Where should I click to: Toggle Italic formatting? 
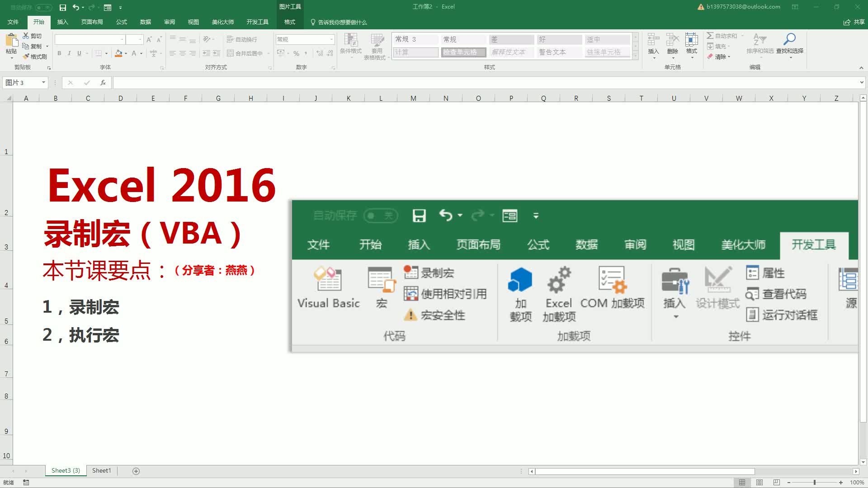pyautogui.click(x=69, y=53)
